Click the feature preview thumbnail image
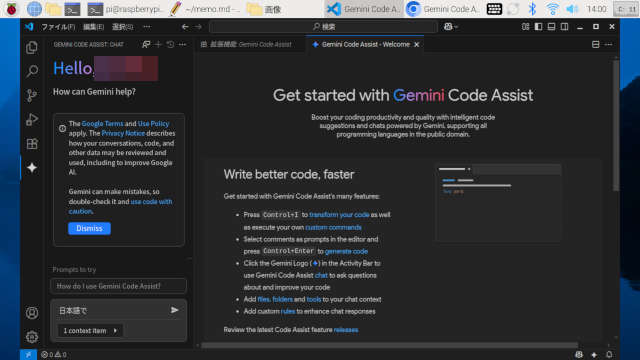640x360 pixels. pyautogui.click(x=498, y=203)
